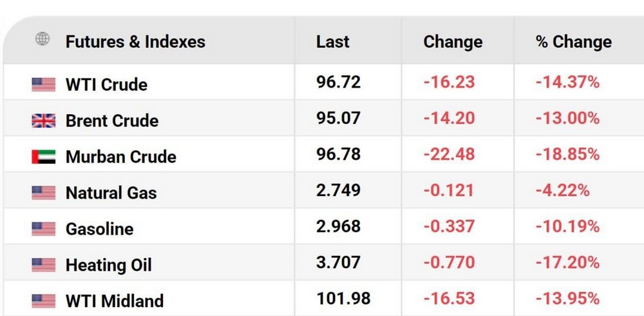Open the Natural Gas quote

(111, 193)
